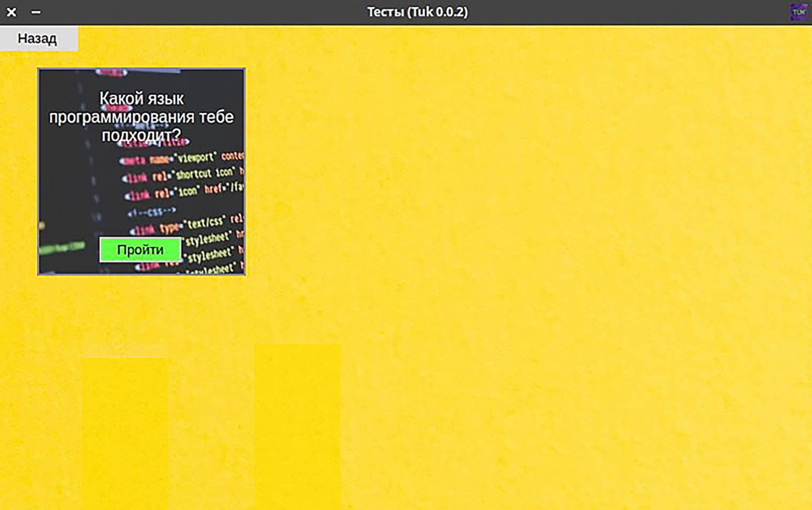Minimize the Тесты window

pyautogui.click(x=36, y=12)
